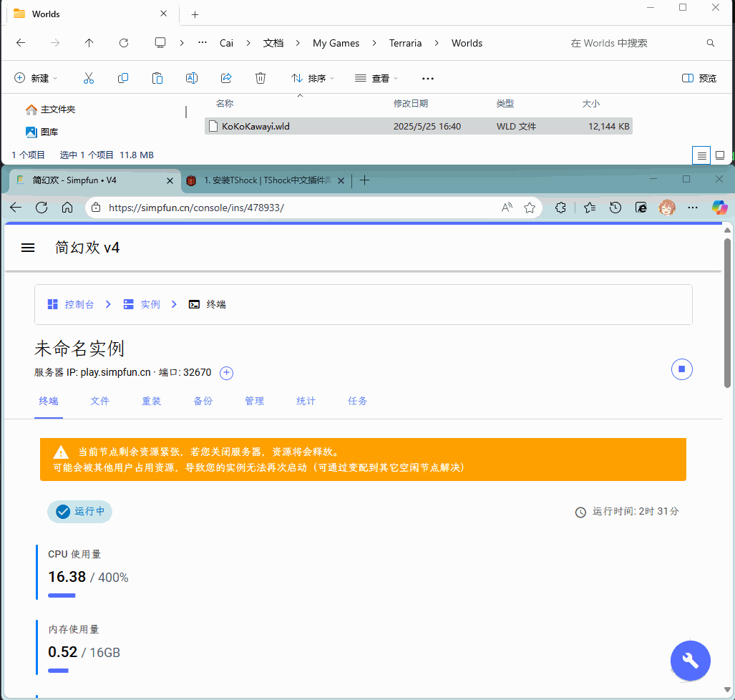Click the Simpfun page vertical scrollbar
Screen dimensions: 735x700
pos(728,313)
